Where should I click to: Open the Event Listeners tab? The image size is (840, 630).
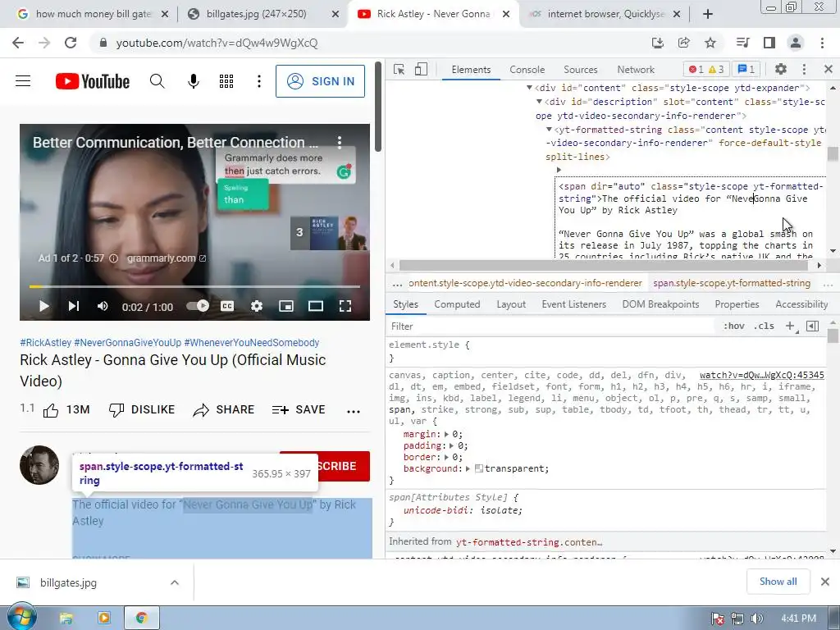(x=573, y=304)
